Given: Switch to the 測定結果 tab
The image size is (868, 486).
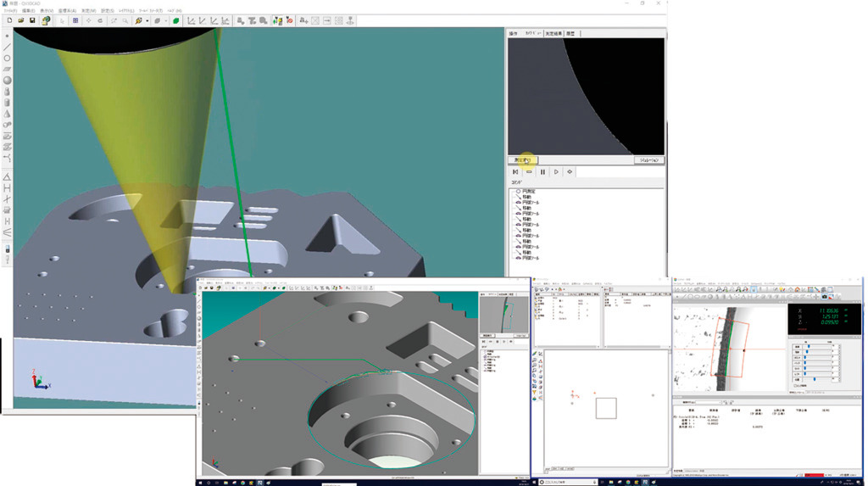Looking at the screenshot, I should coord(554,33).
